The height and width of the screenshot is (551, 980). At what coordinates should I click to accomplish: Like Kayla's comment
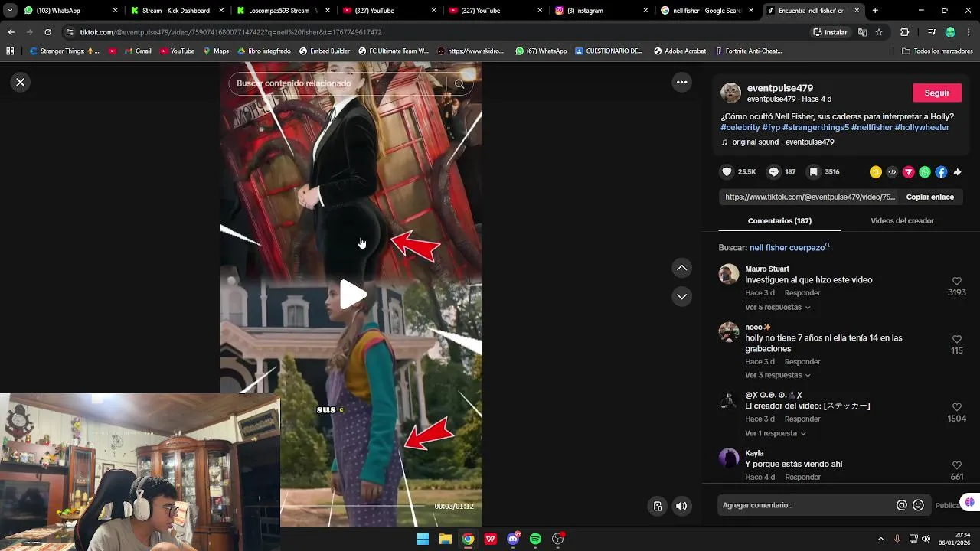click(957, 466)
